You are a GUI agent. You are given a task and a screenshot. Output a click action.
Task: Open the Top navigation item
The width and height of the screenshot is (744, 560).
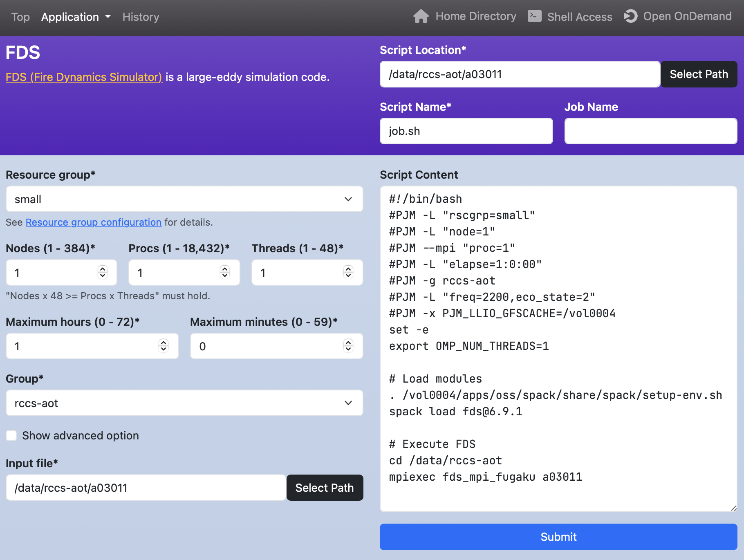(20, 17)
